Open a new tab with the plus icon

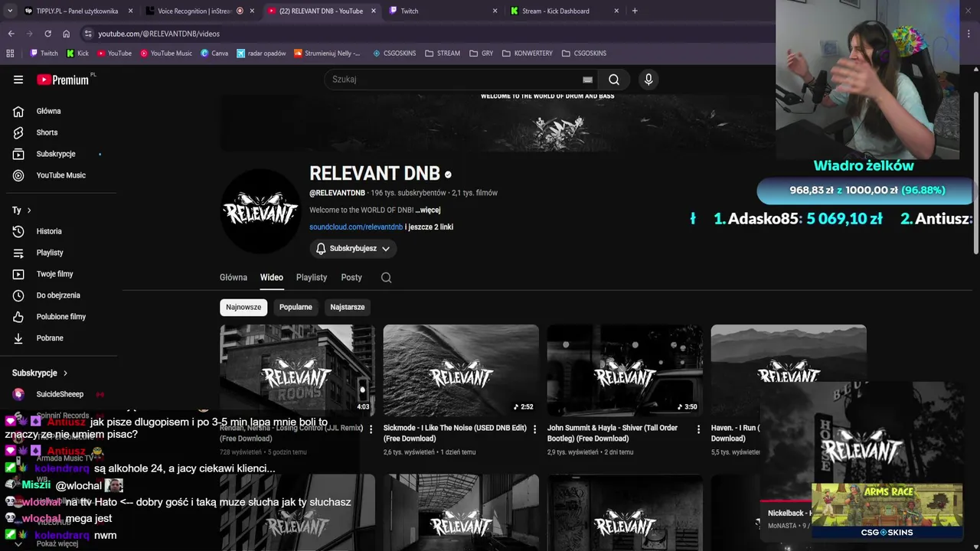click(x=635, y=11)
